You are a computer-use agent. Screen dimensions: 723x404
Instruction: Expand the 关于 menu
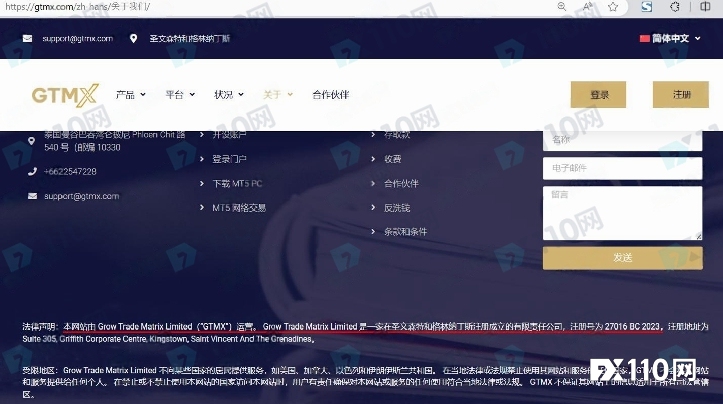(278, 95)
